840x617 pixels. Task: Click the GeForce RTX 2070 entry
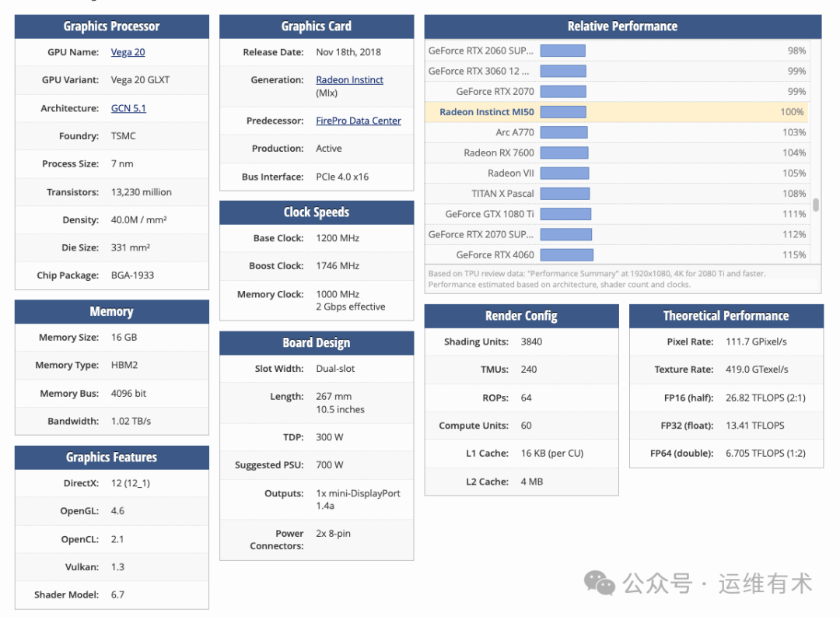(x=616, y=91)
